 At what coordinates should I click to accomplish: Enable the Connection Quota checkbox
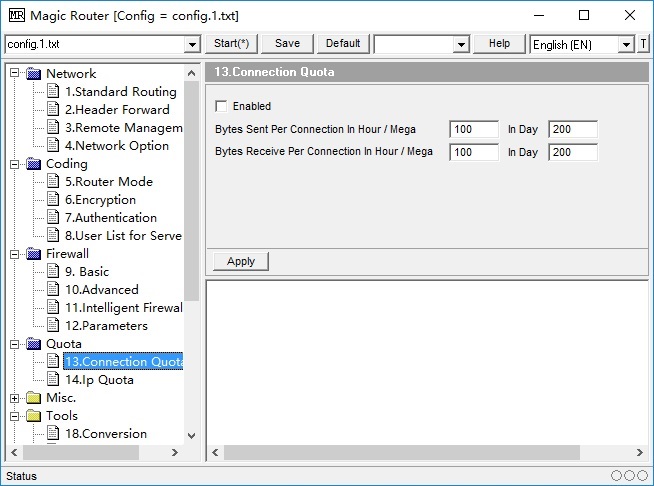coord(221,106)
